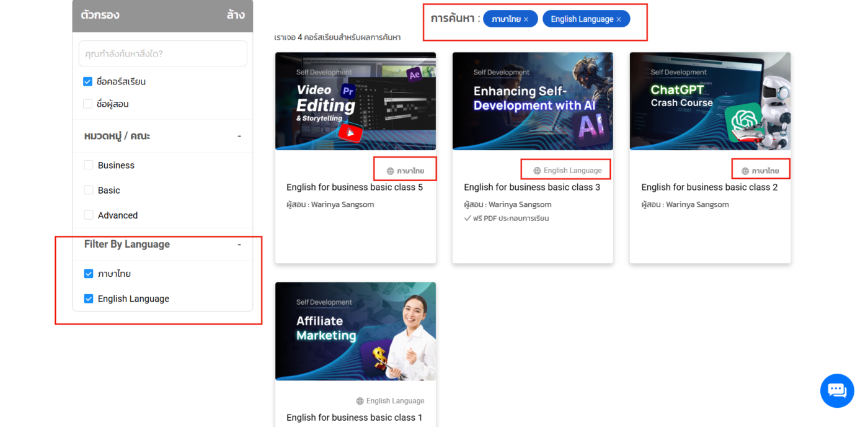Viewport: 868px width, 427px height.
Task: Uncheck the ชื่อคอร์สเรียน checkbox
Action: [x=87, y=81]
